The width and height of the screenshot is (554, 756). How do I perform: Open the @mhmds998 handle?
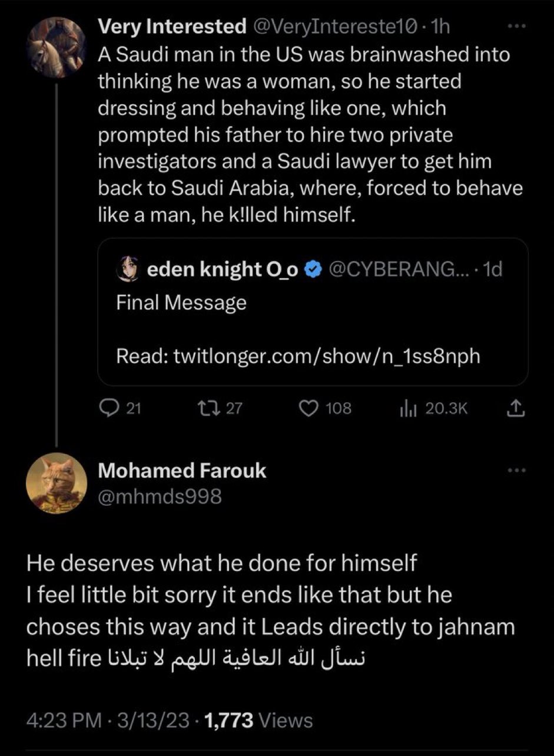pyautogui.click(x=160, y=496)
